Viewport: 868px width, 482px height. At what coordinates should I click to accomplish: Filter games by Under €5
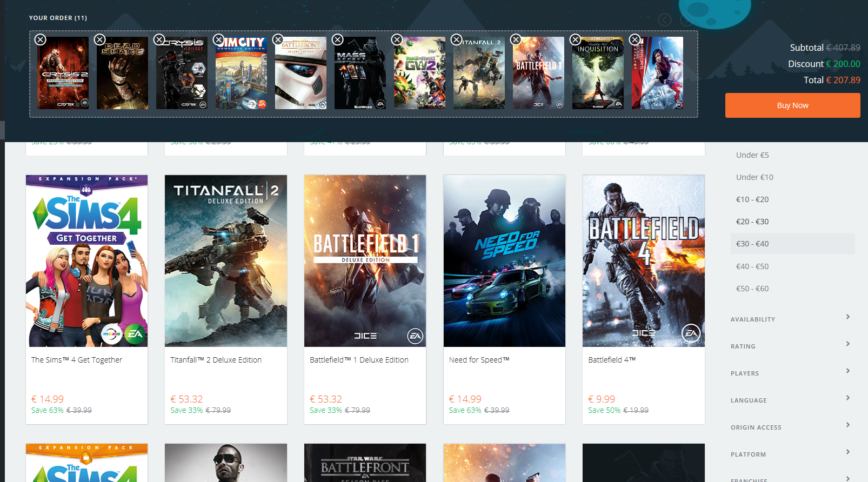752,155
